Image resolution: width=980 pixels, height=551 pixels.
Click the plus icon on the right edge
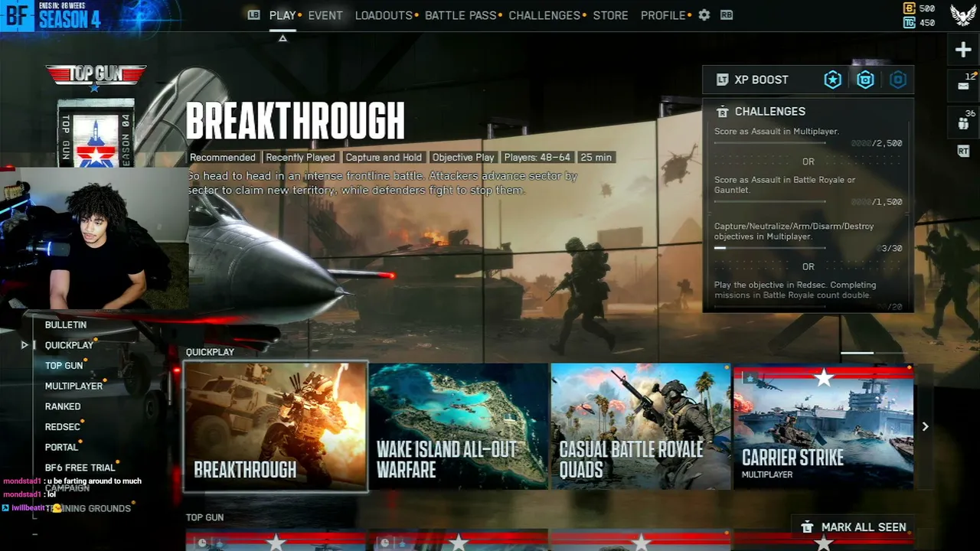(963, 51)
